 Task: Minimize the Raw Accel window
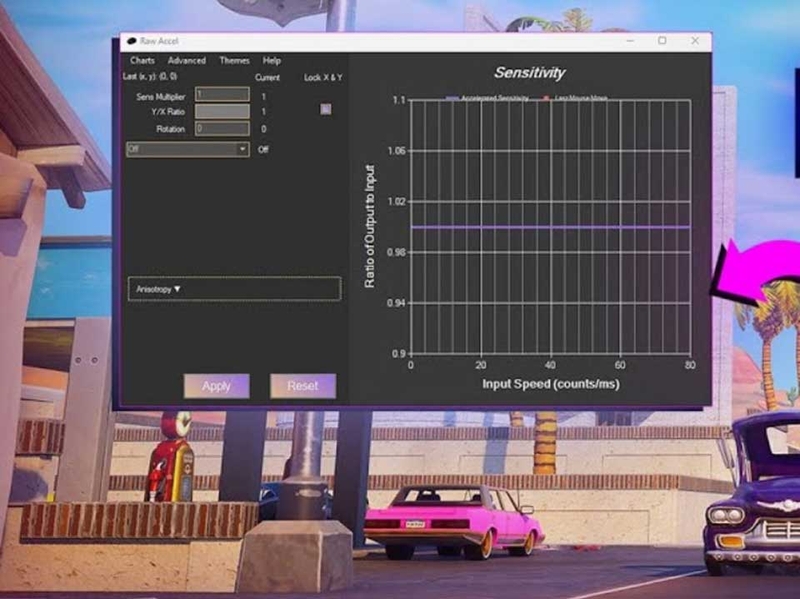[631, 40]
